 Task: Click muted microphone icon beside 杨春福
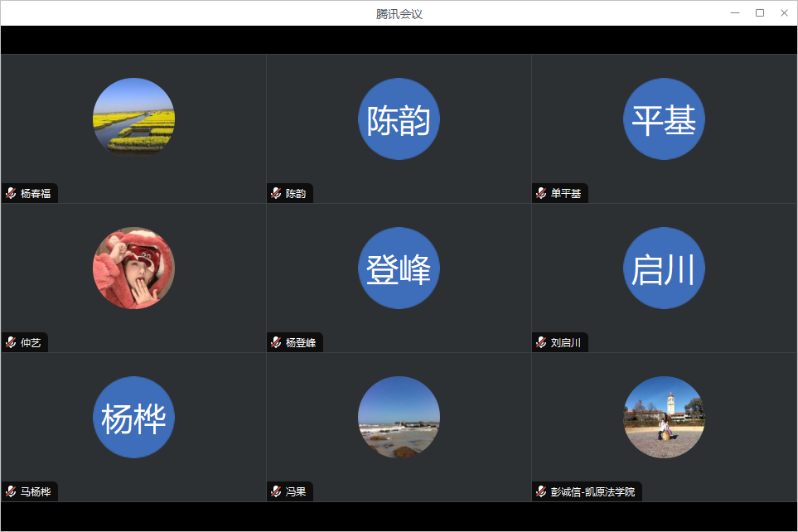11,193
